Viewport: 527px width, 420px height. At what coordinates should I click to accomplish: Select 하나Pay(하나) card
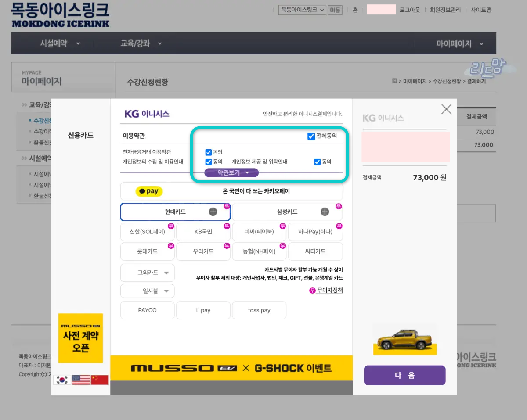point(315,232)
